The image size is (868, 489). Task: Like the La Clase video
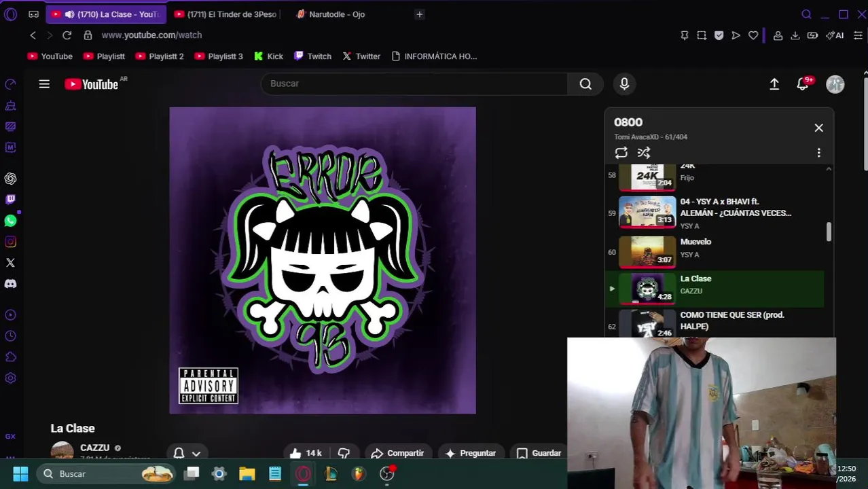[x=304, y=453]
